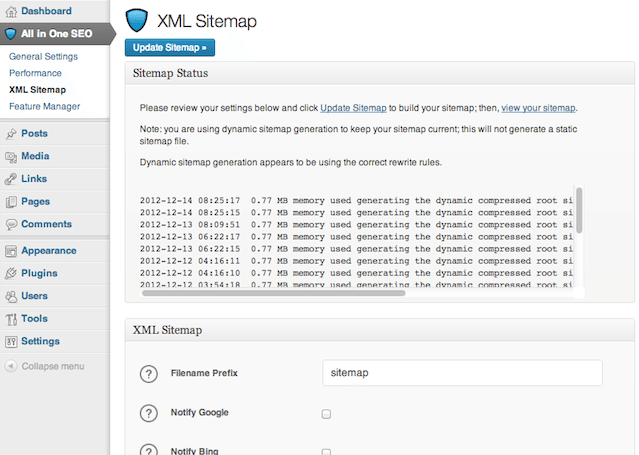The height and width of the screenshot is (455, 639).
Task: Click the Dashboard home icon
Action: [x=11, y=11]
